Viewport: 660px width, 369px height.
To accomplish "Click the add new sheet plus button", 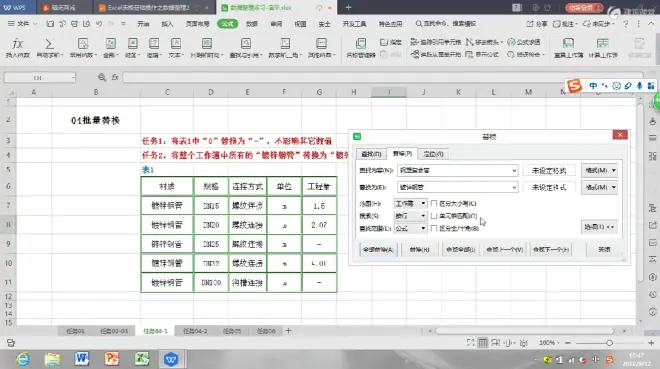I will tap(288, 331).
